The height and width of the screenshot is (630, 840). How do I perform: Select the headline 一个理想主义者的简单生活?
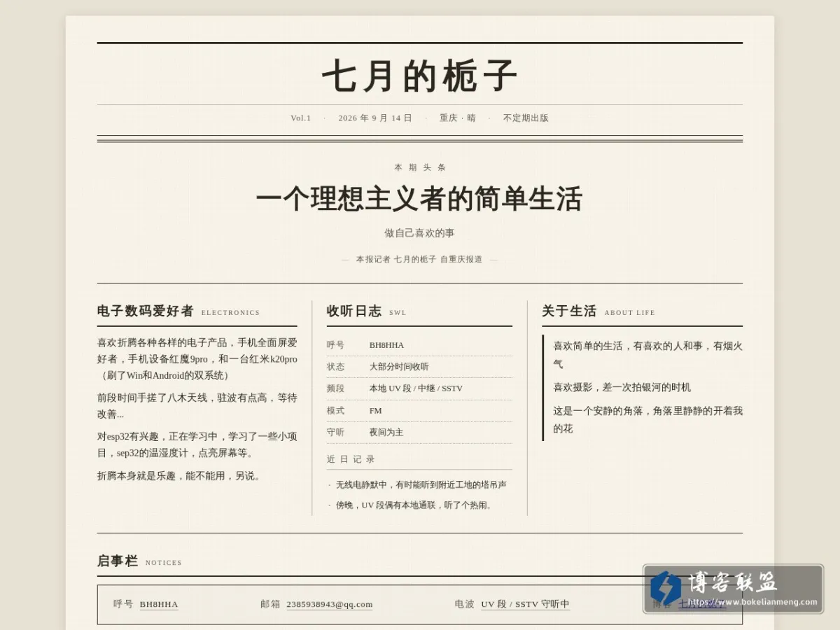[420, 199]
